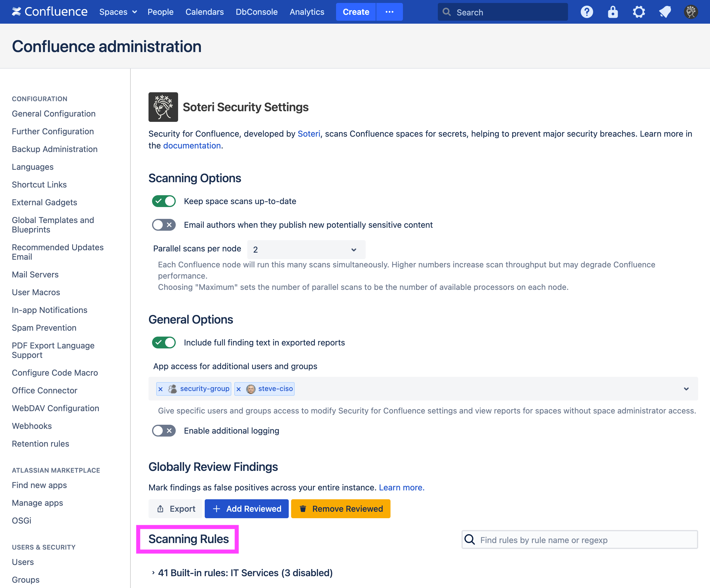Screen dimensions: 710x588
Task: Click the admin lock icon
Action: [x=613, y=12]
